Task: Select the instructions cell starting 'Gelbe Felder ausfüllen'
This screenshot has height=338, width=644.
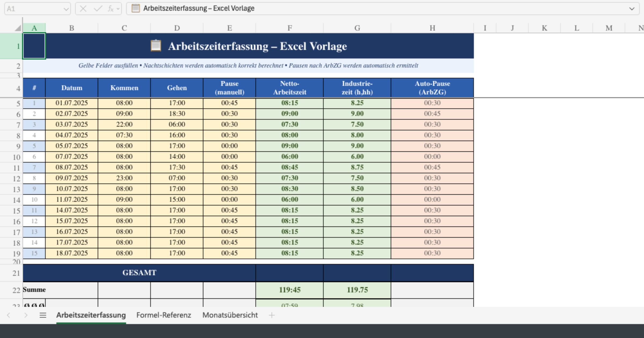Action: (248, 65)
